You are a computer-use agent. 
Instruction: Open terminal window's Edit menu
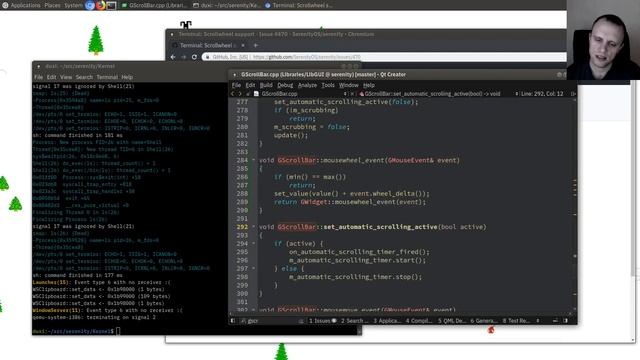[51, 77]
